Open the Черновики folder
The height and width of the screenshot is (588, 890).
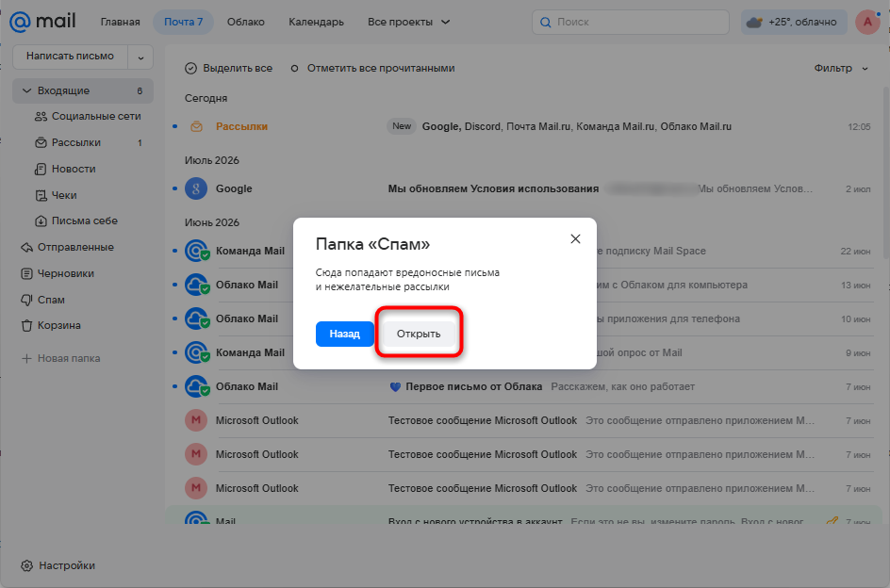click(x=58, y=273)
